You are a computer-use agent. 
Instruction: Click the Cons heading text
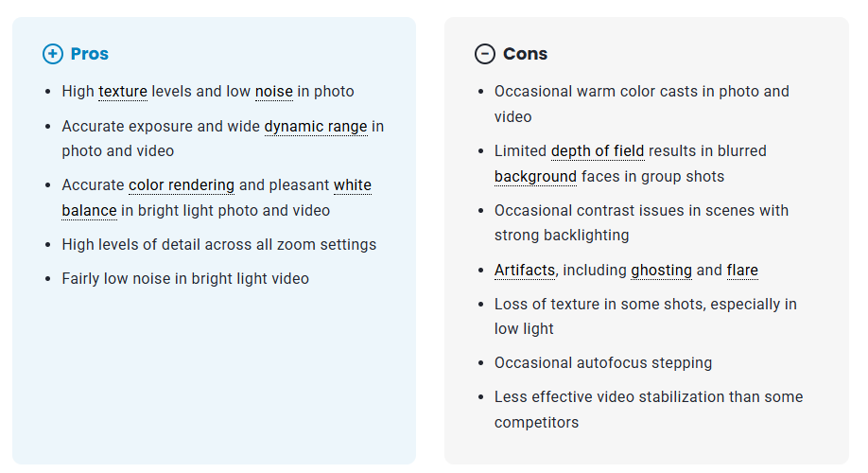(526, 54)
